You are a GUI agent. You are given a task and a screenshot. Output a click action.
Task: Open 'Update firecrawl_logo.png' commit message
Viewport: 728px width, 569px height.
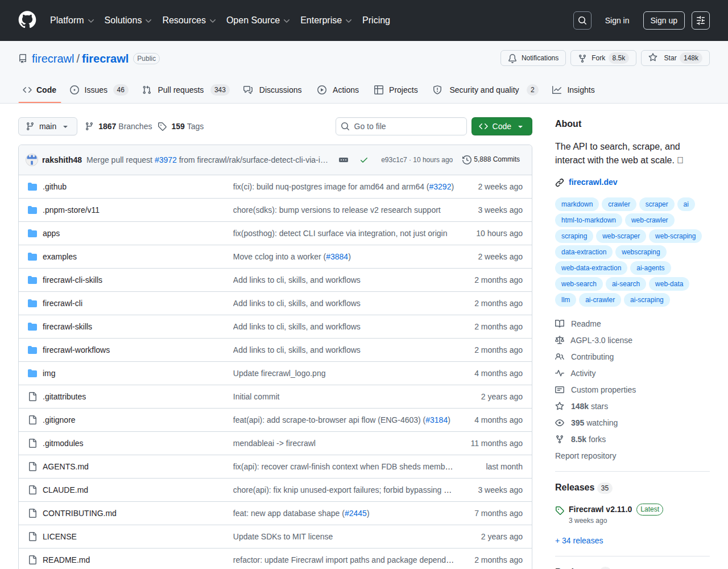[279, 373]
